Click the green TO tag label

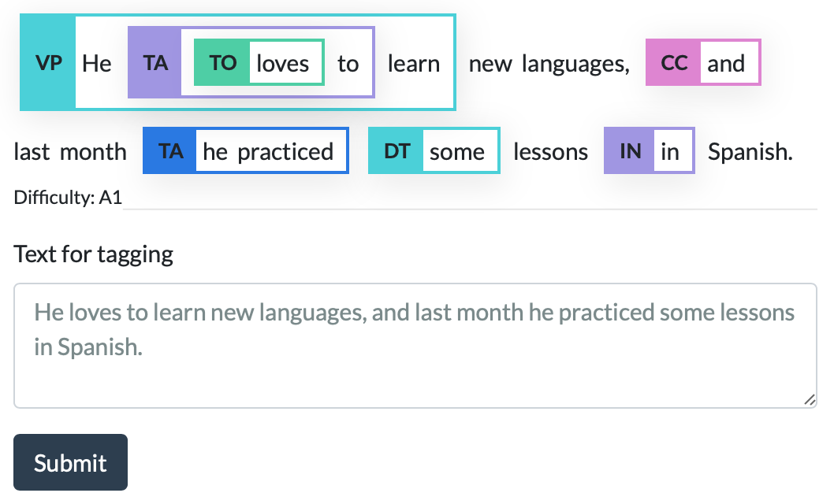[x=222, y=63]
